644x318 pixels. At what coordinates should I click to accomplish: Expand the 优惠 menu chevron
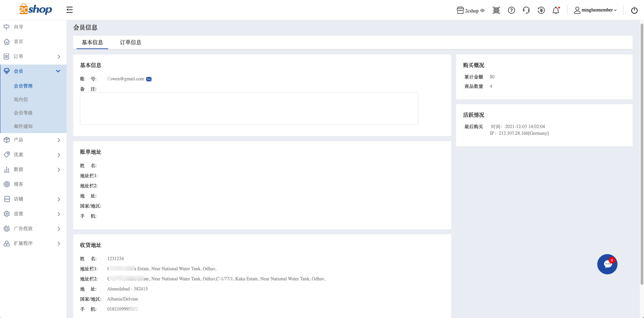[x=59, y=155]
